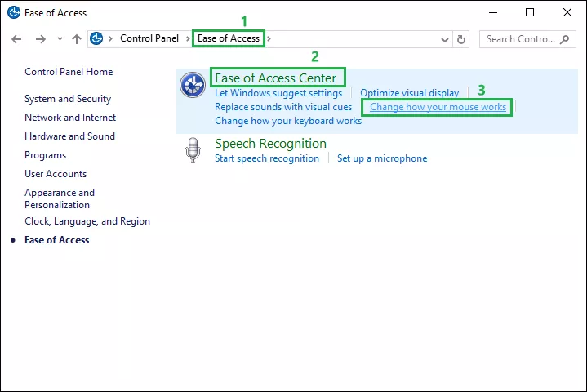Open Programs category
The height and width of the screenshot is (392, 587).
pos(45,155)
